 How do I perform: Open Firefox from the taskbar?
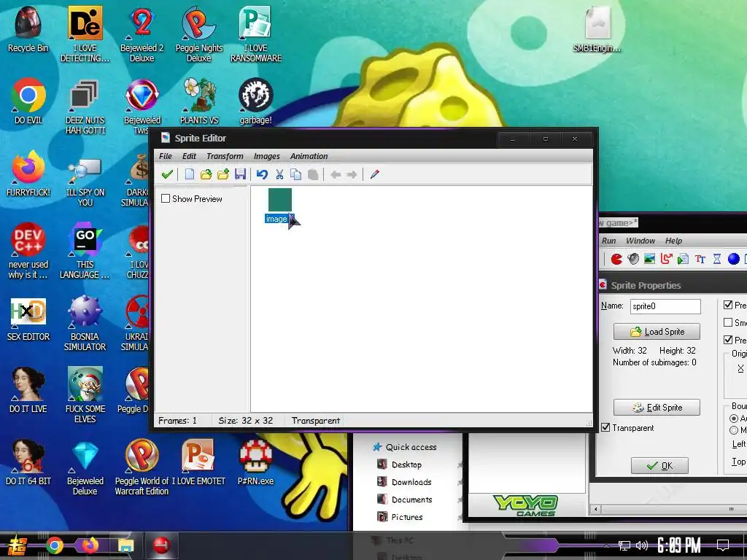point(90,545)
